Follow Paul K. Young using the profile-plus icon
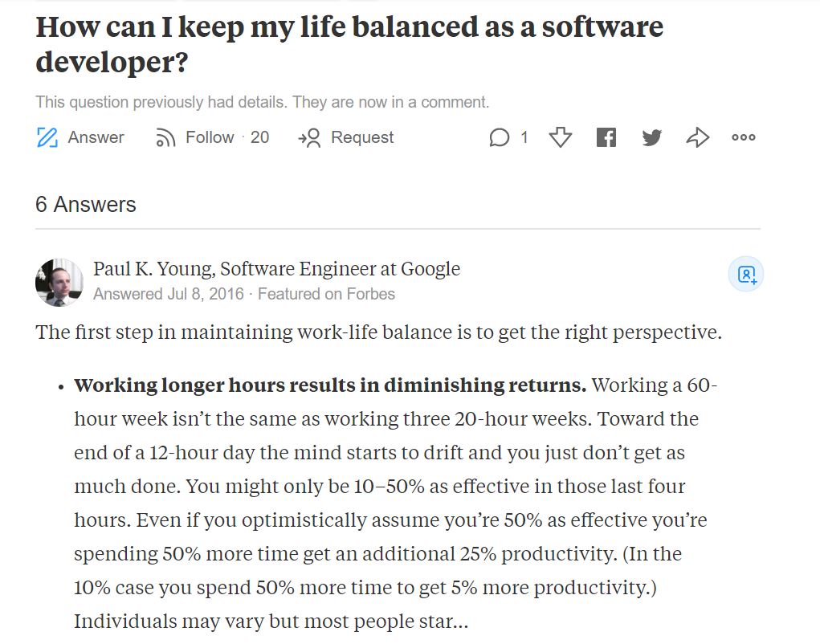This screenshot has width=820, height=644. [746, 275]
